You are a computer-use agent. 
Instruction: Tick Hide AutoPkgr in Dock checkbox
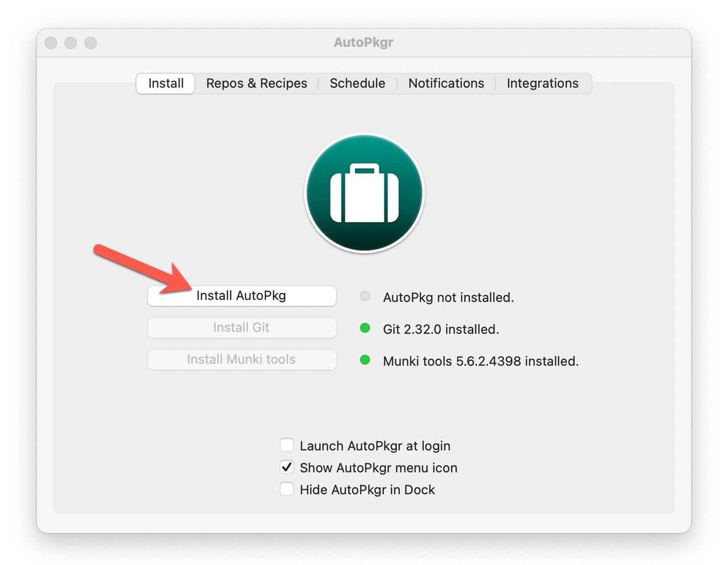pyautogui.click(x=287, y=489)
